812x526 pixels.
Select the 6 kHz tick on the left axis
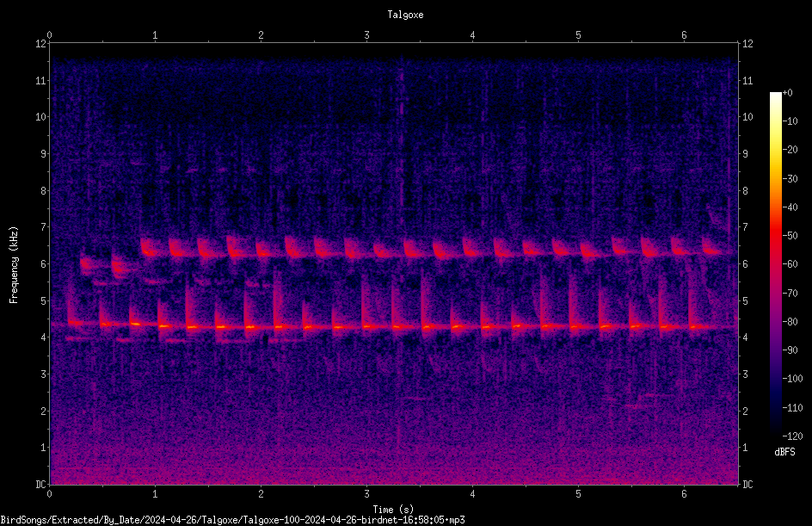(44, 263)
